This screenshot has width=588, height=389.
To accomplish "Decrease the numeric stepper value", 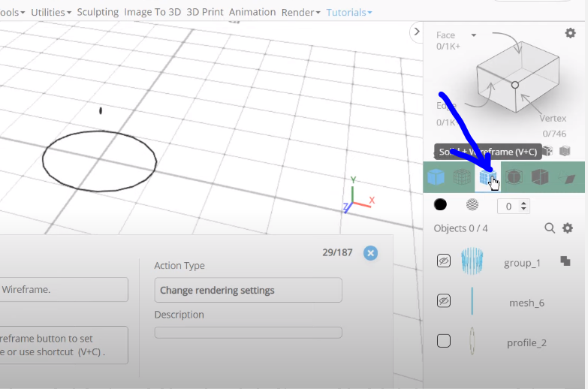I will 523,209.
